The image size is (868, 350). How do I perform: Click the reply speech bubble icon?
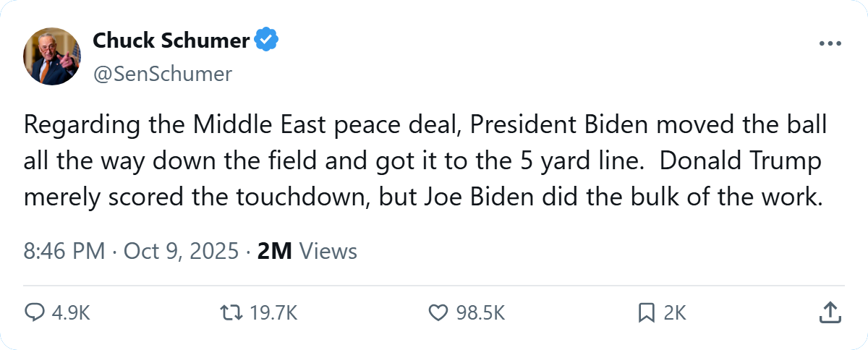(35, 312)
